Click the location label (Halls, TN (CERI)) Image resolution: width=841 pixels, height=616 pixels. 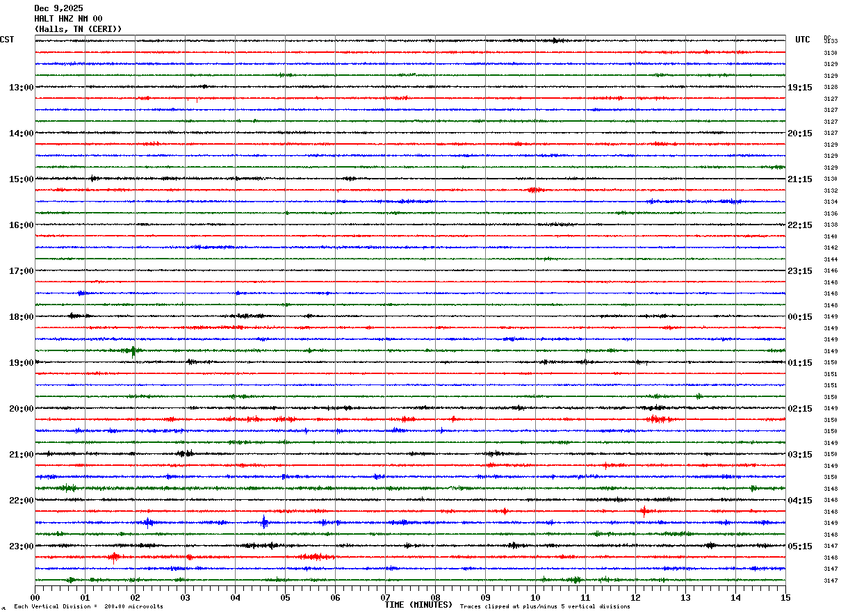78,29
